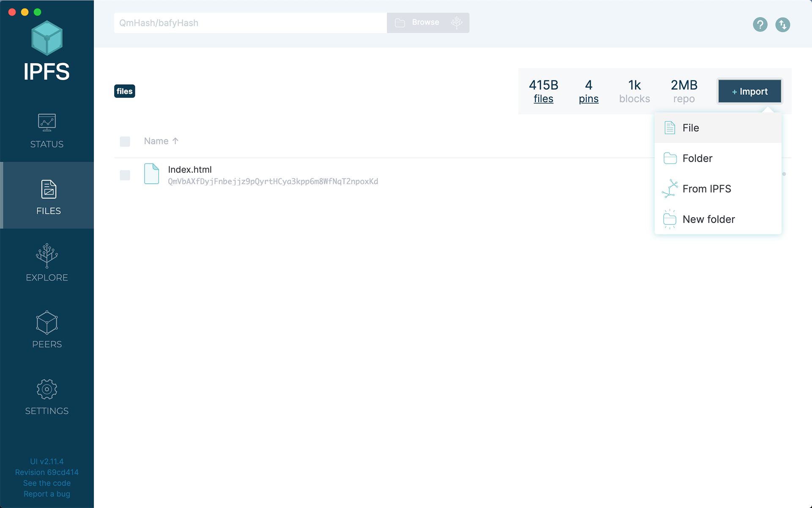This screenshot has width=812, height=508.
Task: Open the Peers cube icon
Action: click(47, 323)
